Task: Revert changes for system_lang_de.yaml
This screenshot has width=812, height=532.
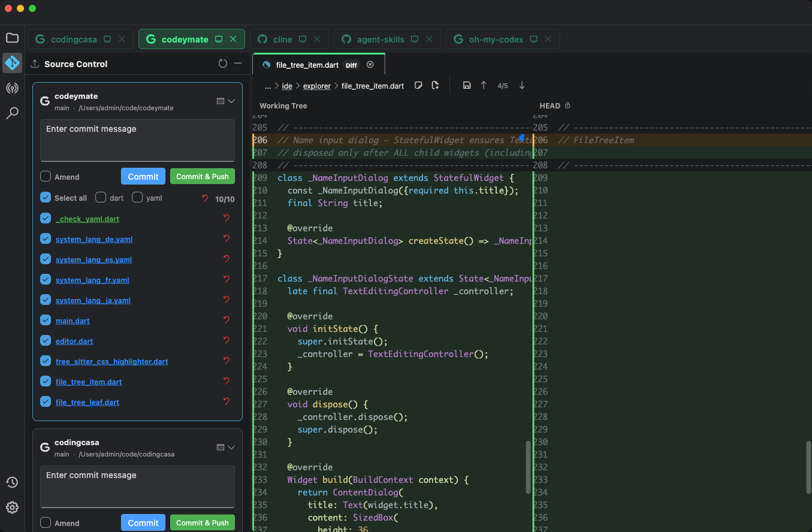Action: pos(227,238)
